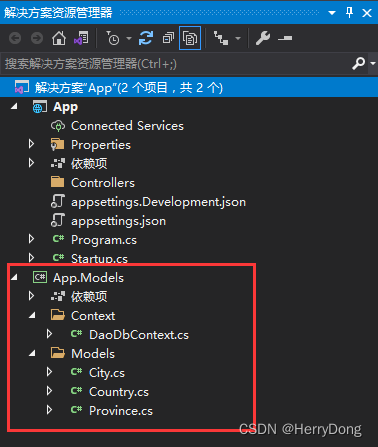
Task: Click the open Models folder icon
Action: coord(58,353)
